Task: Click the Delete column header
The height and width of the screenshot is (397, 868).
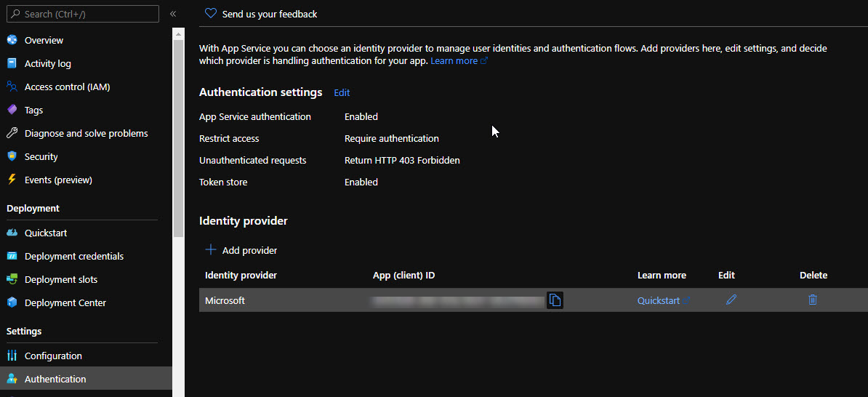Action: pyautogui.click(x=813, y=275)
